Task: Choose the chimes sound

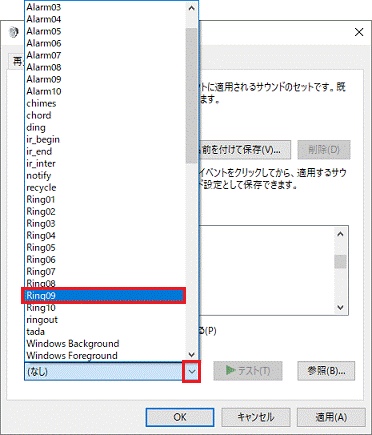Action: click(105, 103)
